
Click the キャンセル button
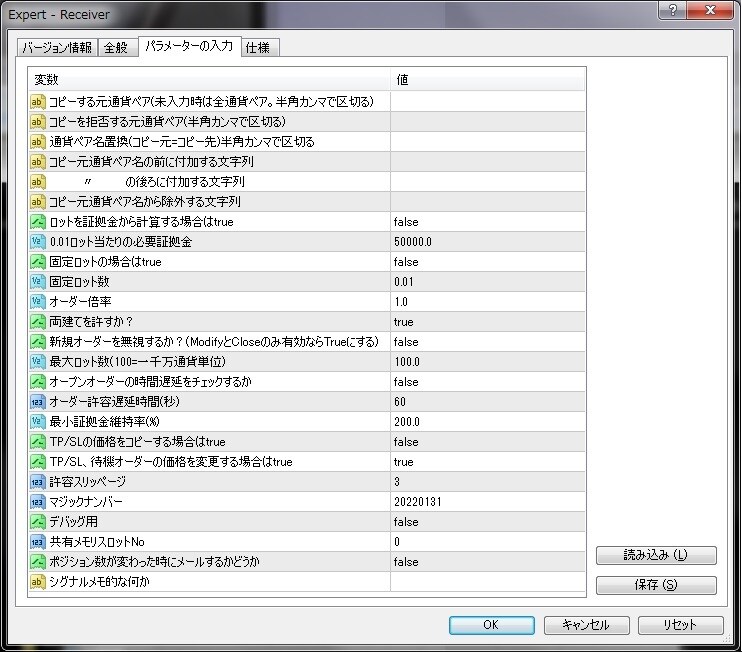click(586, 625)
